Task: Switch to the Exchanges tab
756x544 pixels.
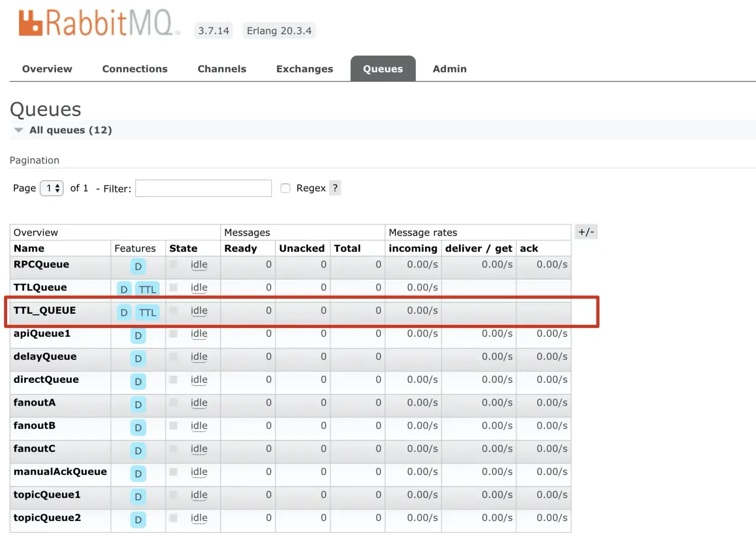Action: 304,69
